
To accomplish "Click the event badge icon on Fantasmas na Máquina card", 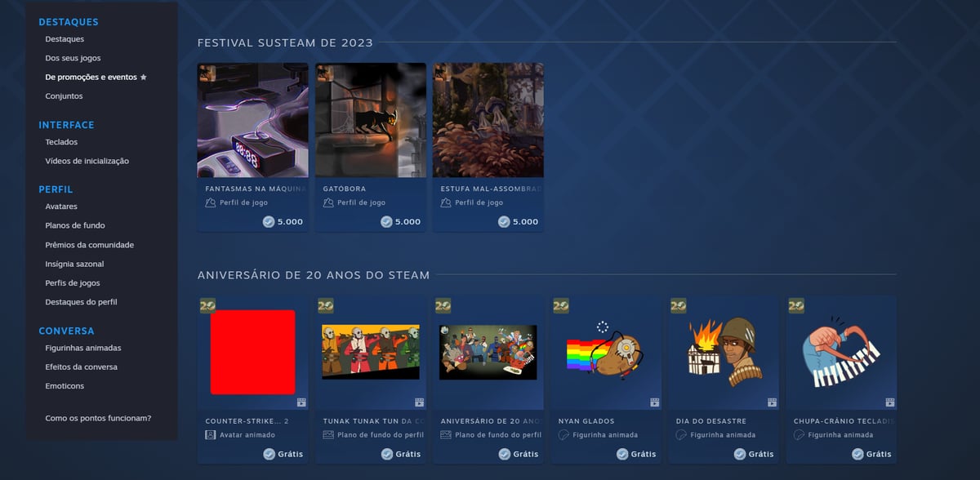I will (207, 73).
